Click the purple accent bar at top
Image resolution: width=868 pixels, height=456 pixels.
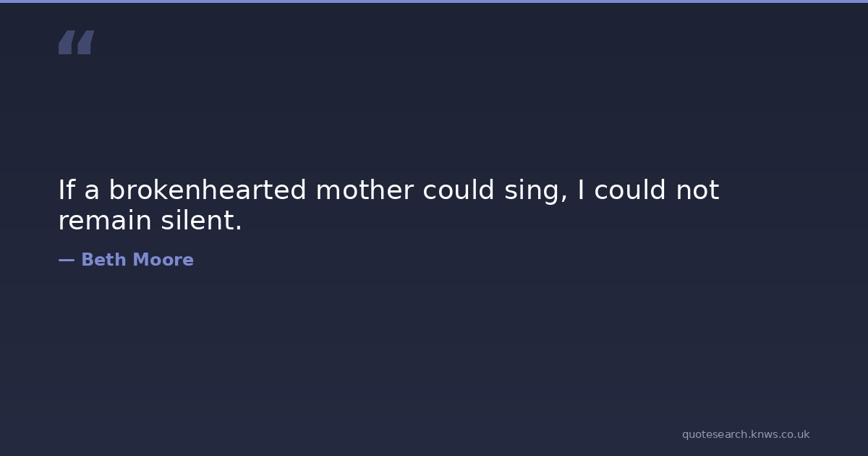434,1
